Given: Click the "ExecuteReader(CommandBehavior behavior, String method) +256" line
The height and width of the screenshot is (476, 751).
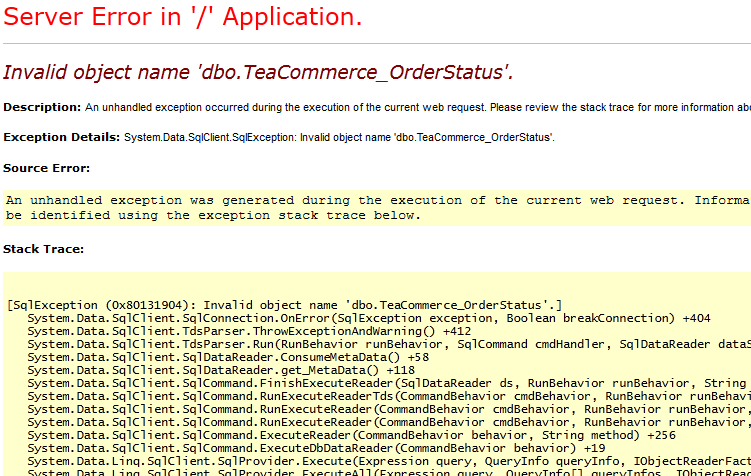Looking at the screenshot, I should point(352,435).
